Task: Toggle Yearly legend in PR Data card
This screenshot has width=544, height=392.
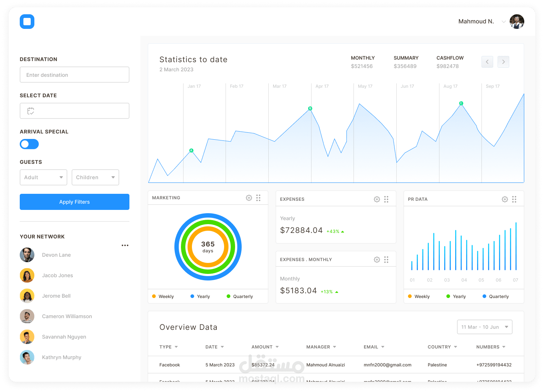Action: [456, 297]
